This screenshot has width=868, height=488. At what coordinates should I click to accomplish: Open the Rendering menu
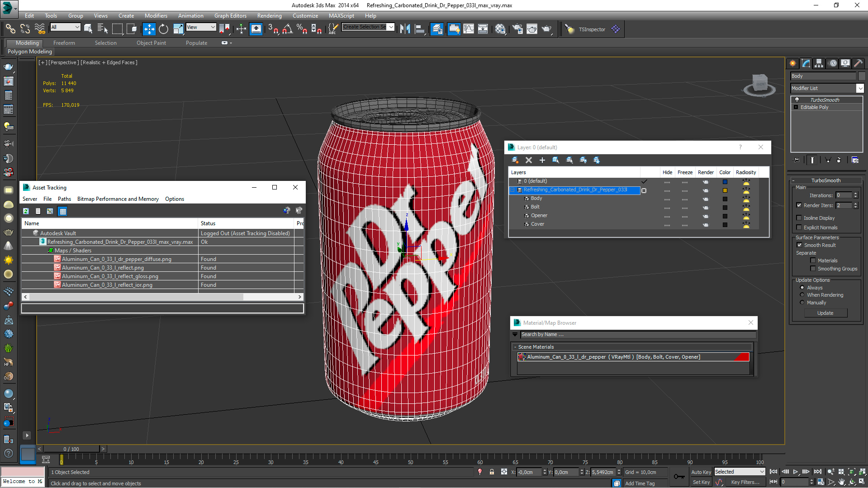(x=269, y=16)
